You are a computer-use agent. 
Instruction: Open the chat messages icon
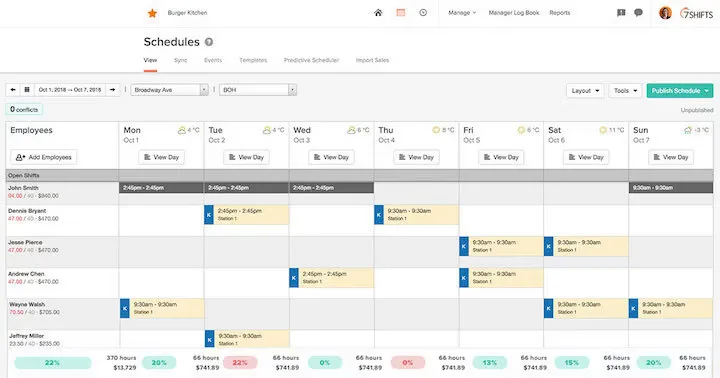[638, 13]
